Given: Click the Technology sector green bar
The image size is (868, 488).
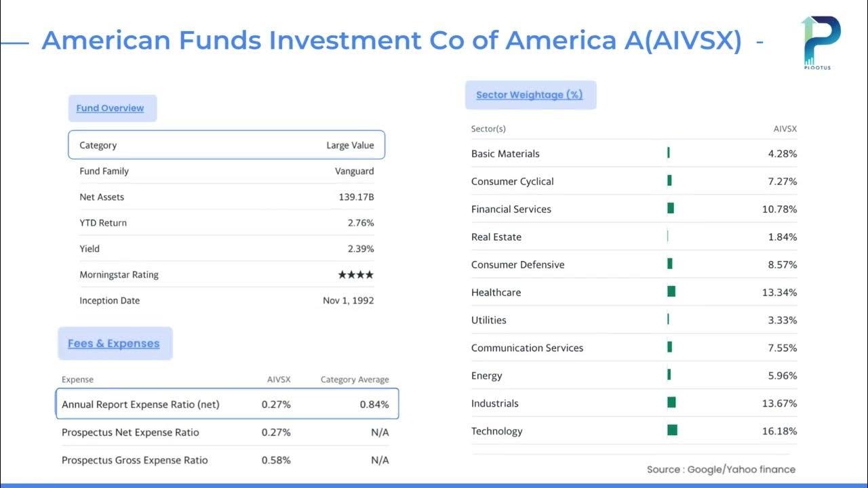Looking at the screenshot, I should coord(672,430).
